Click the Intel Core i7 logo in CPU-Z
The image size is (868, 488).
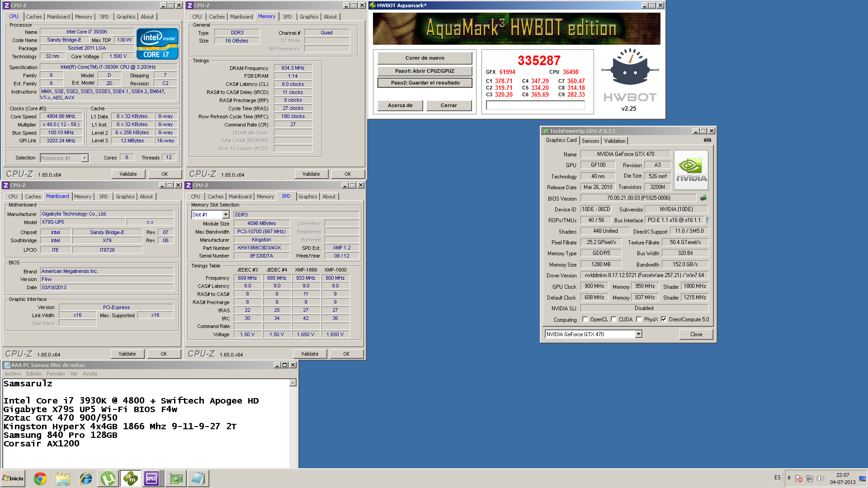click(x=157, y=44)
